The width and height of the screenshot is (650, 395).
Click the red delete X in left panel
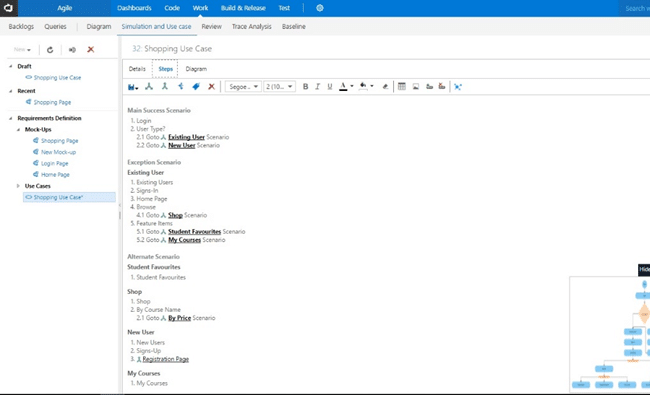tap(91, 49)
